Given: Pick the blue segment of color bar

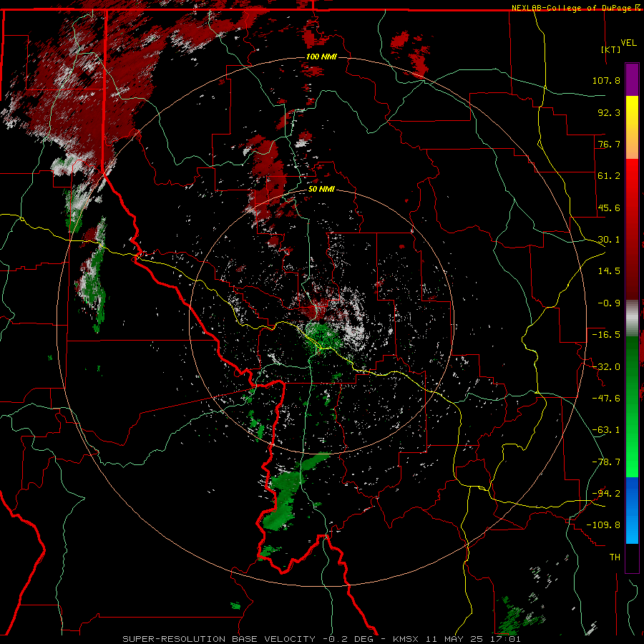Looking at the screenshot, I should pyautogui.click(x=632, y=510).
